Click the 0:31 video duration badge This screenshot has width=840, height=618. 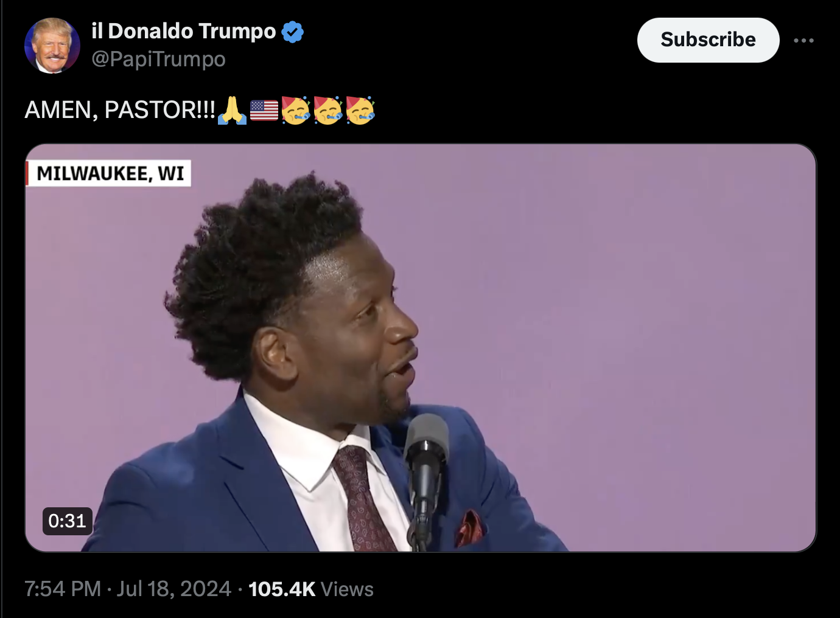[68, 521]
